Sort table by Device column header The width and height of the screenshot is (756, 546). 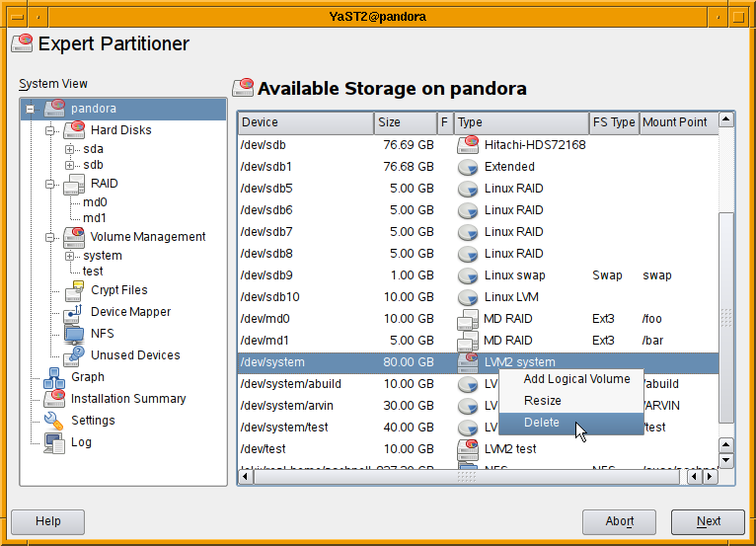click(306, 122)
